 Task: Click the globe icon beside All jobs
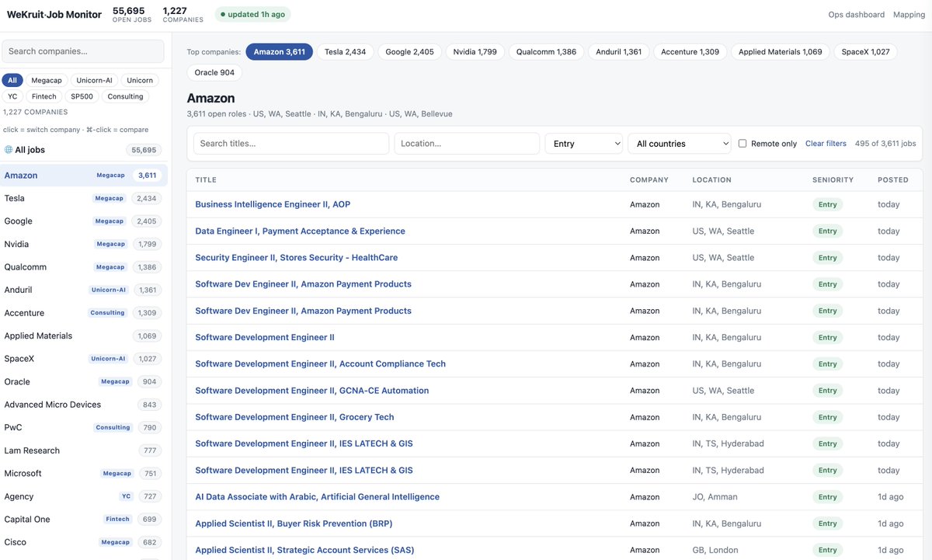tap(9, 150)
